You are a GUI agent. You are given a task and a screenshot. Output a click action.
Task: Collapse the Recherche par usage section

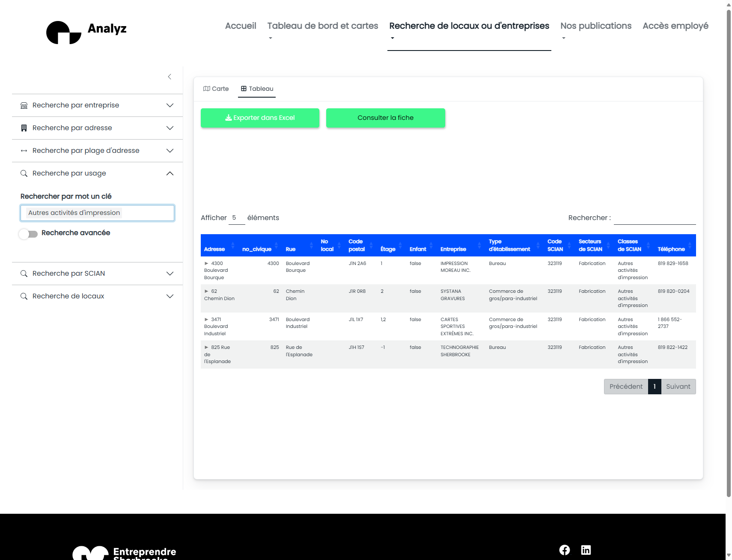170,173
